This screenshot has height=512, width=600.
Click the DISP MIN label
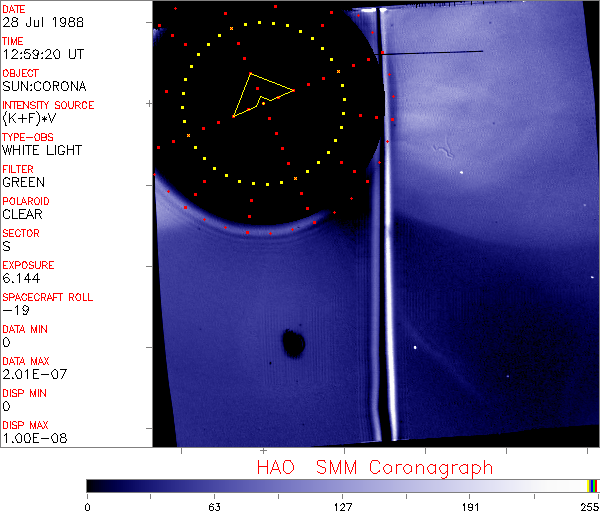point(24,393)
